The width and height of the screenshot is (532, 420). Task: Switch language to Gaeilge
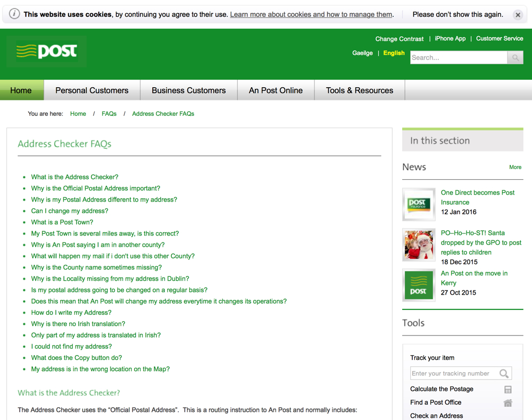pyautogui.click(x=362, y=53)
